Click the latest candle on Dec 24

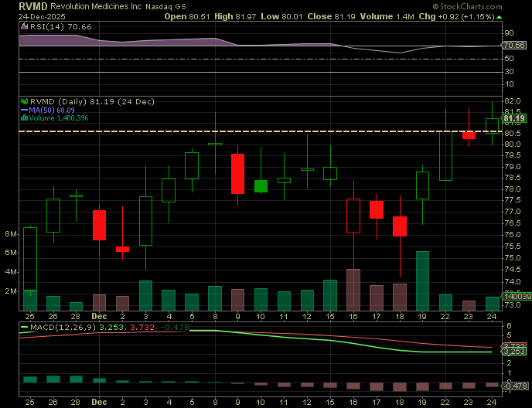(x=492, y=126)
